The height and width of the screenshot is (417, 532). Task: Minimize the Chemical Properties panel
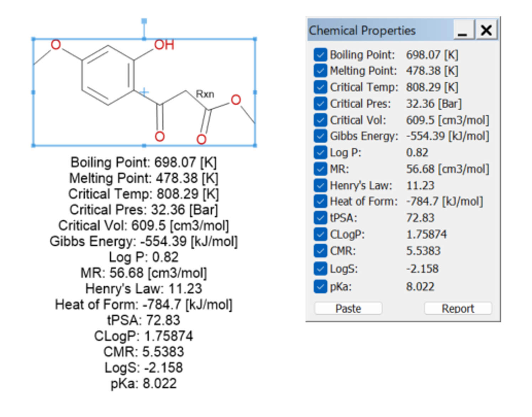pyautogui.click(x=463, y=30)
